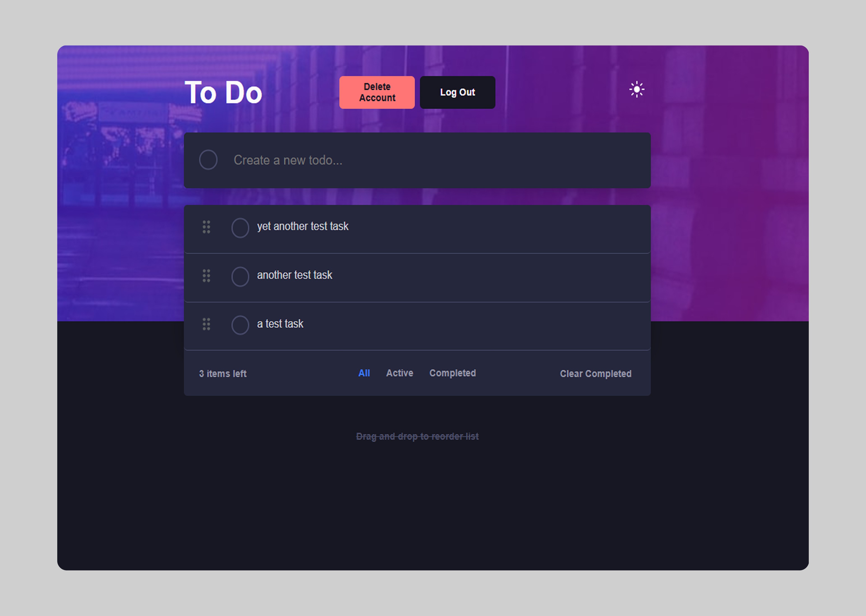Tick the circle for 'a test task'
Viewport: 866px width, 616px height.
[x=240, y=325]
